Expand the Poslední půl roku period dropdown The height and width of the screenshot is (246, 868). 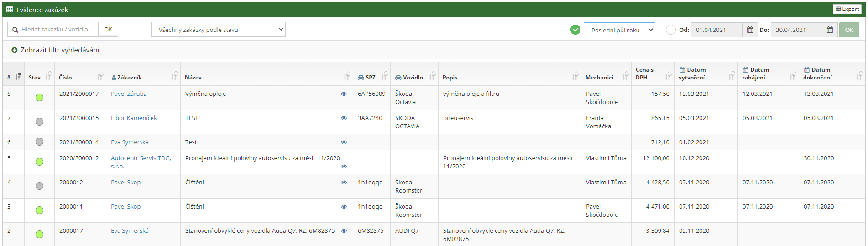[619, 30]
